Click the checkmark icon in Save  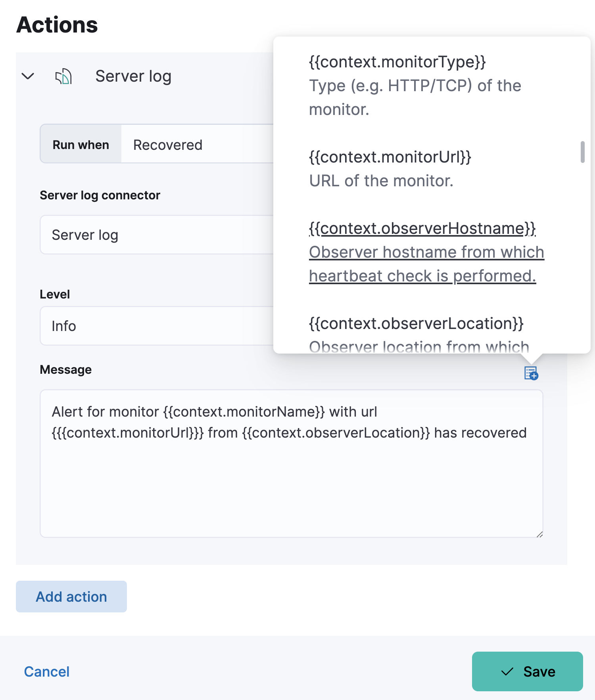(x=507, y=671)
